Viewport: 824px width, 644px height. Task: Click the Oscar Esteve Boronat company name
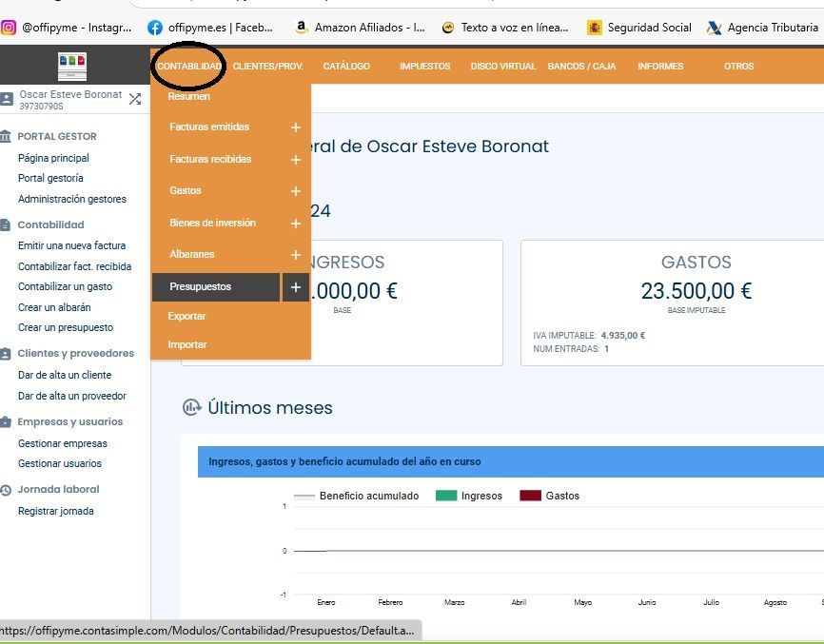pyautogui.click(x=70, y=94)
